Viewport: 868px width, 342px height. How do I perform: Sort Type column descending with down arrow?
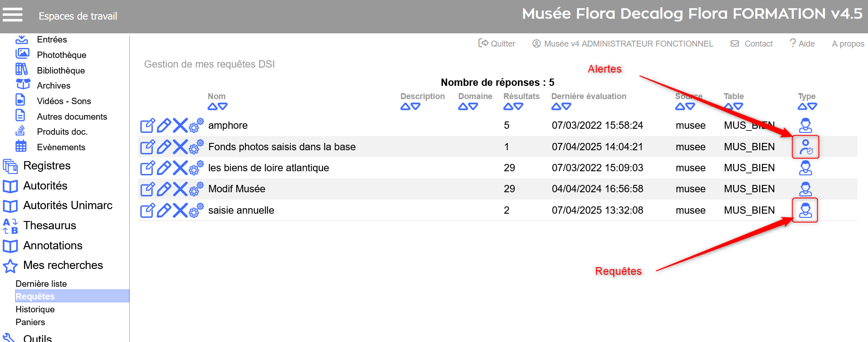pos(812,107)
